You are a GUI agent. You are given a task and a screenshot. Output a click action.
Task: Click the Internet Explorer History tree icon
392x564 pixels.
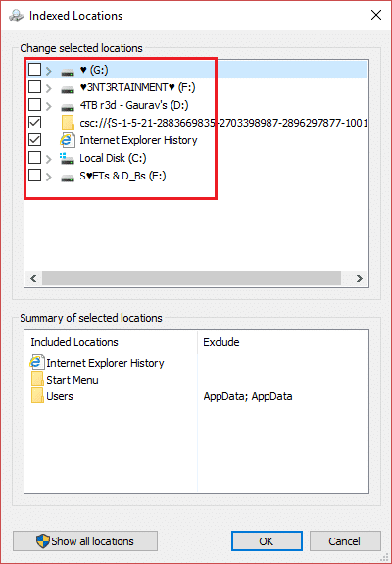(68, 140)
